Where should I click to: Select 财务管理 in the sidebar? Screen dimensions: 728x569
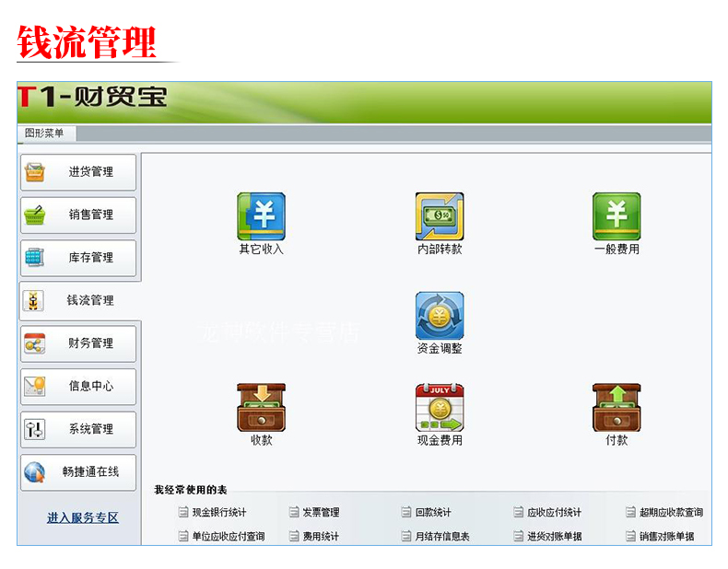[x=78, y=343]
